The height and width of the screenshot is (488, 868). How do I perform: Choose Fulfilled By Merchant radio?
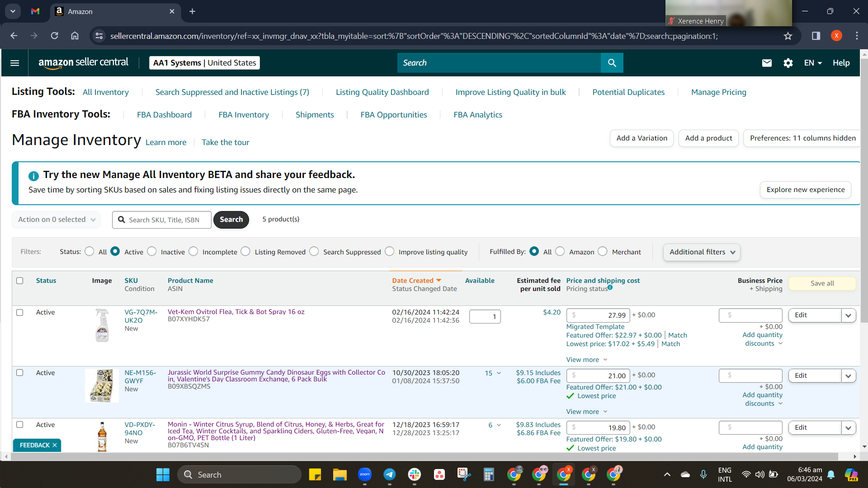point(603,251)
